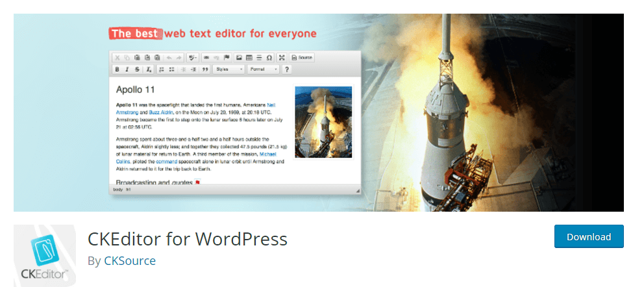
Task: Click the Buzz Aldrin link in editor text
Action: [161, 112]
